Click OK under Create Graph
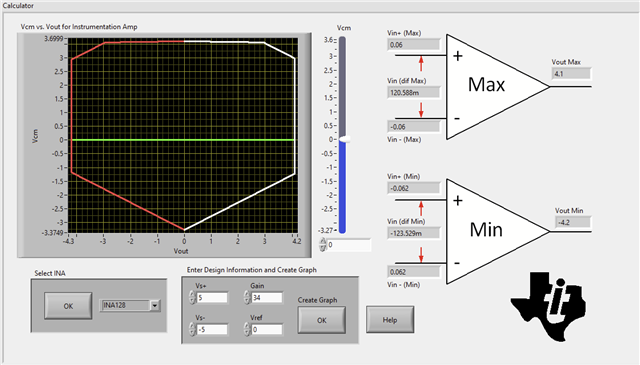Viewport: 640px width, 365px height. point(322,320)
